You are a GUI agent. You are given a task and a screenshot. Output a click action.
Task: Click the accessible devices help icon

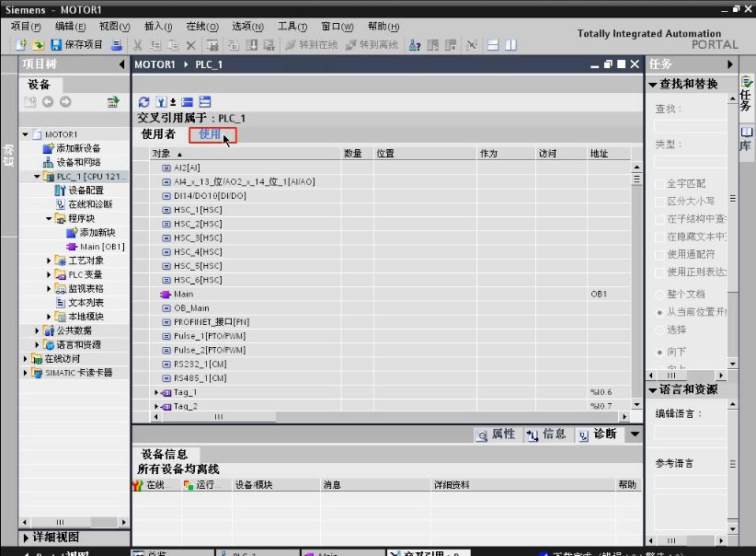415,45
